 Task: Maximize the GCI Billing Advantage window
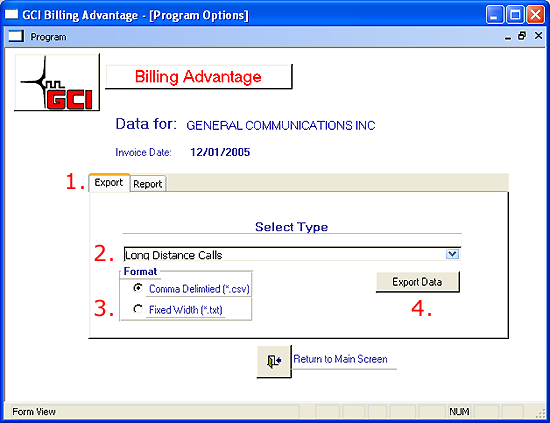pyautogui.click(x=515, y=15)
